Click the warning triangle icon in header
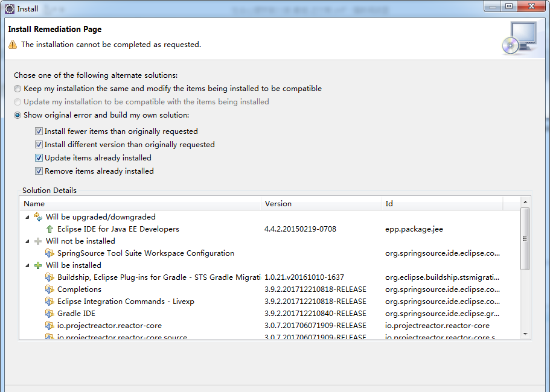This screenshot has width=550, height=392. 13,45
